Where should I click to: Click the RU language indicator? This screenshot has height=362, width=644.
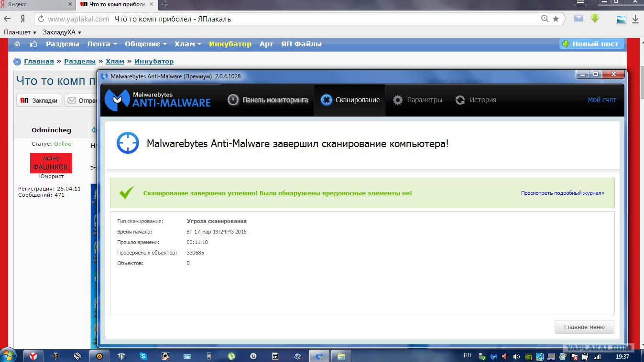tap(468, 355)
